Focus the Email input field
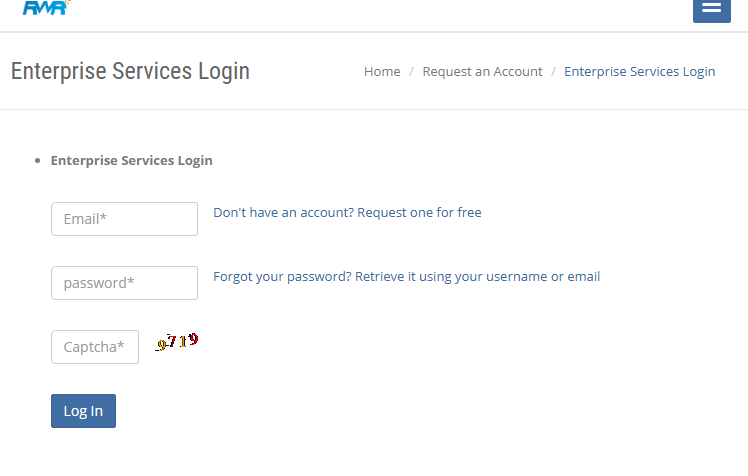The image size is (748, 476). pos(124,219)
